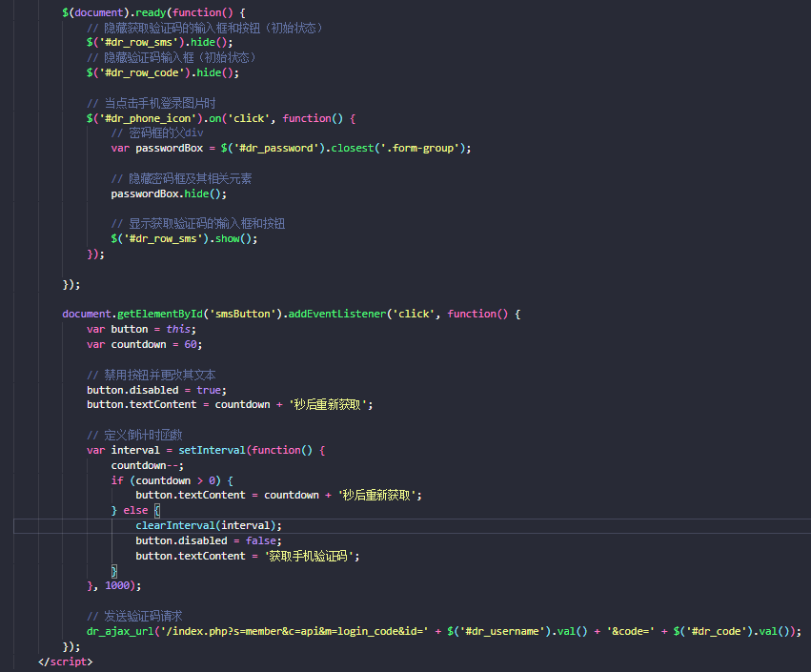
Task: Click the 'var button = this;' line
Action: [x=141, y=330]
